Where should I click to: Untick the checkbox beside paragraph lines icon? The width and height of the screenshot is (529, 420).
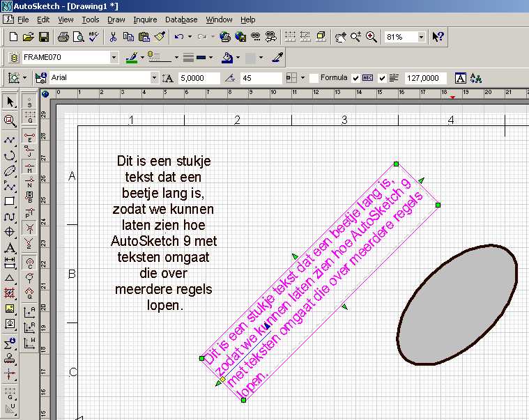click(381, 78)
